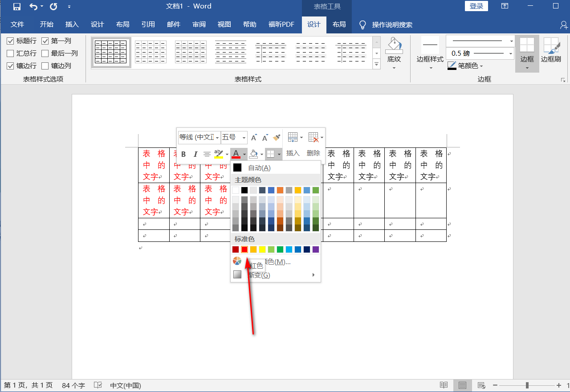Open the ribbon display options icon
The height and width of the screenshot is (392, 570).
[505, 6]
